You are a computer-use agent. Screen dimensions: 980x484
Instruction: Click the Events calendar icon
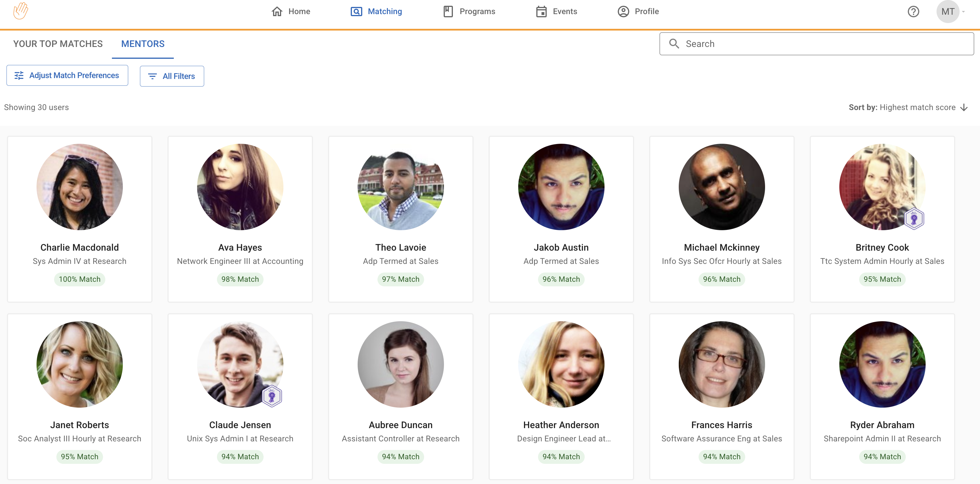pyautogui.click(x=541, y=12)
